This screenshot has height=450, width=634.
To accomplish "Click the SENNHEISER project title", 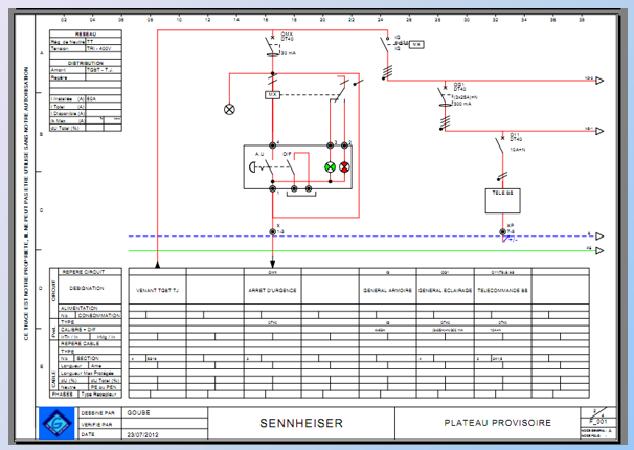I will pos(301,423).
